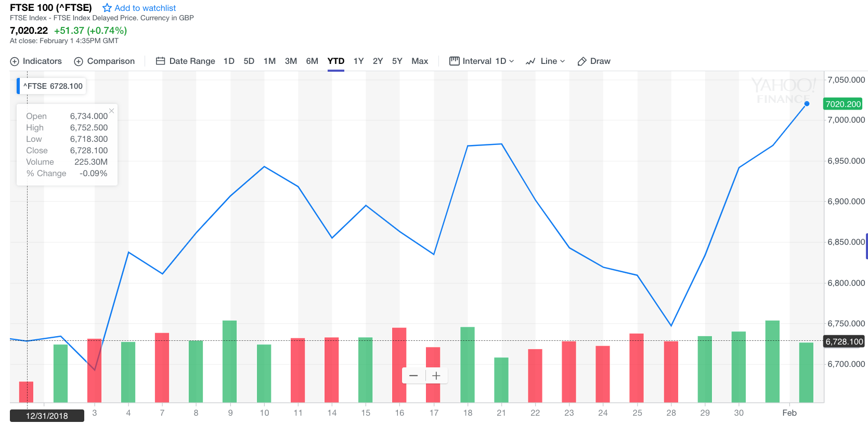Click the green 7020.200 price label
Screen dimensions: 868x424
tap(843, 104)
